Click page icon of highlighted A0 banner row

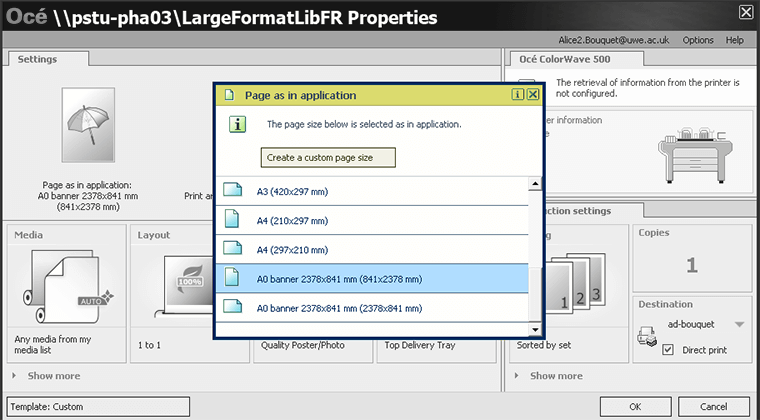pyautogui.click(x=232, y=278)
